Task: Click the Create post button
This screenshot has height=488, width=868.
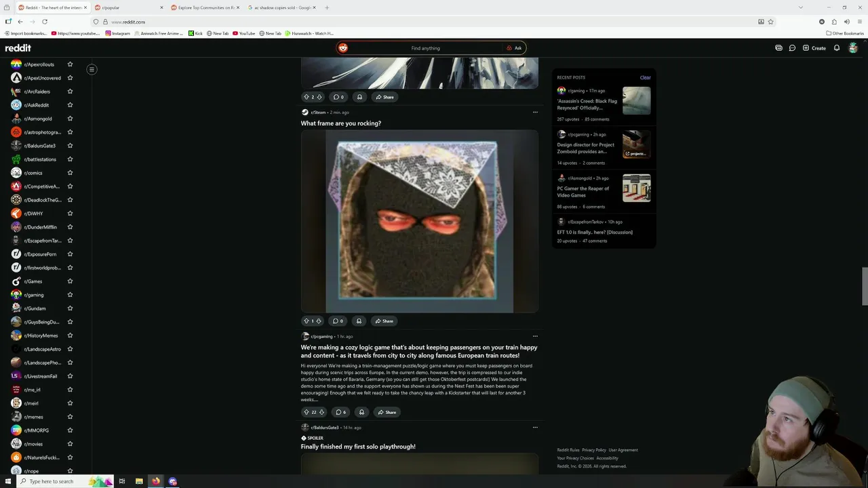Action: pos(814,48)
